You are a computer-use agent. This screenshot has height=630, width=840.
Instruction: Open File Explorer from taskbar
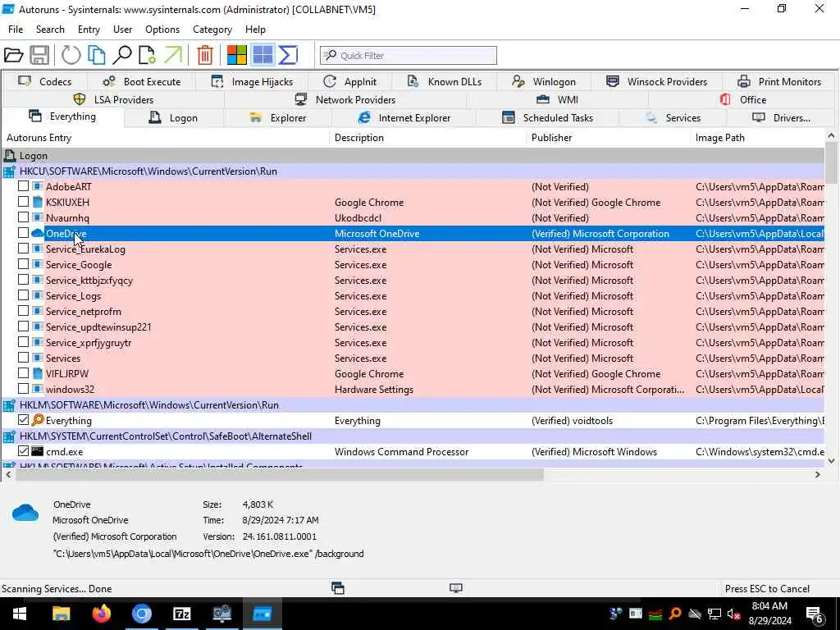(61, 614)
